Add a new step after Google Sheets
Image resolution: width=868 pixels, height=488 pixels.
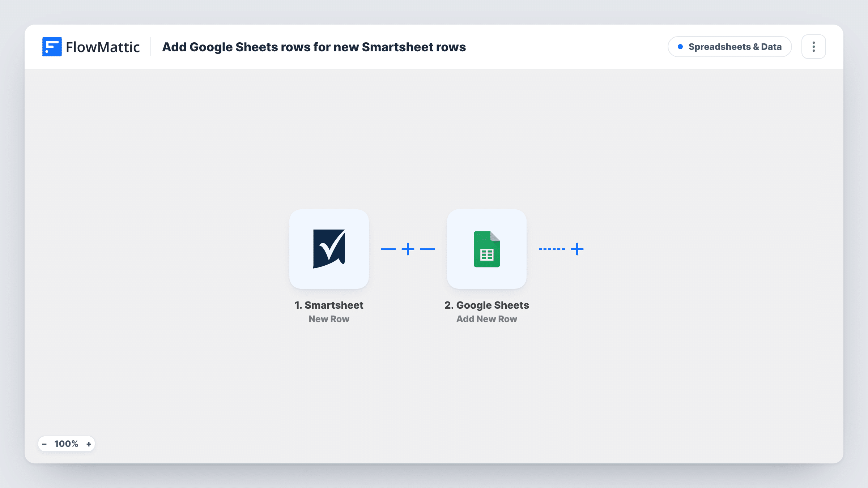pyautogui.click(x=577, y=249)
